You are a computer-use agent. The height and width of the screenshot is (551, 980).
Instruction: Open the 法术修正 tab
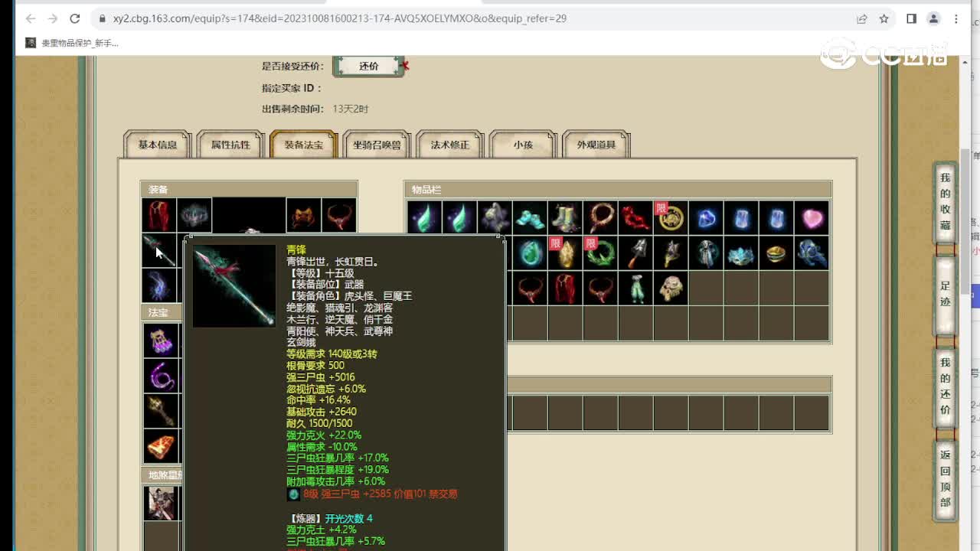[449, 145]
